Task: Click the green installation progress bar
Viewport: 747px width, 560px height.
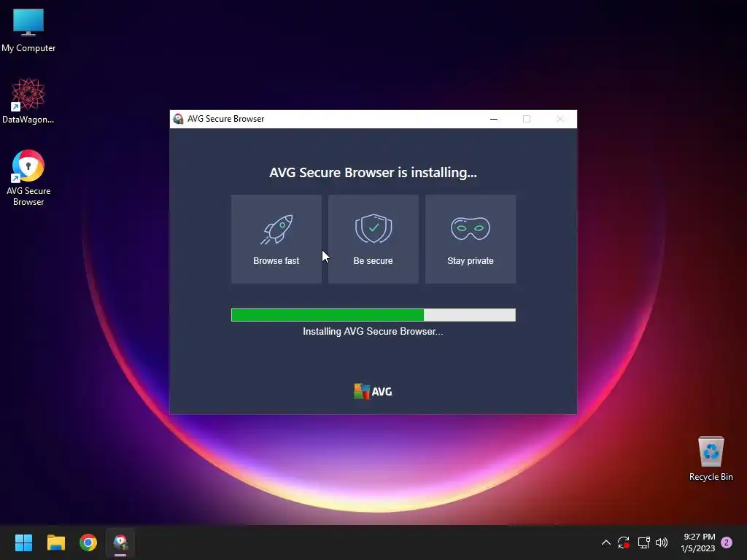Action: [373, 315]
